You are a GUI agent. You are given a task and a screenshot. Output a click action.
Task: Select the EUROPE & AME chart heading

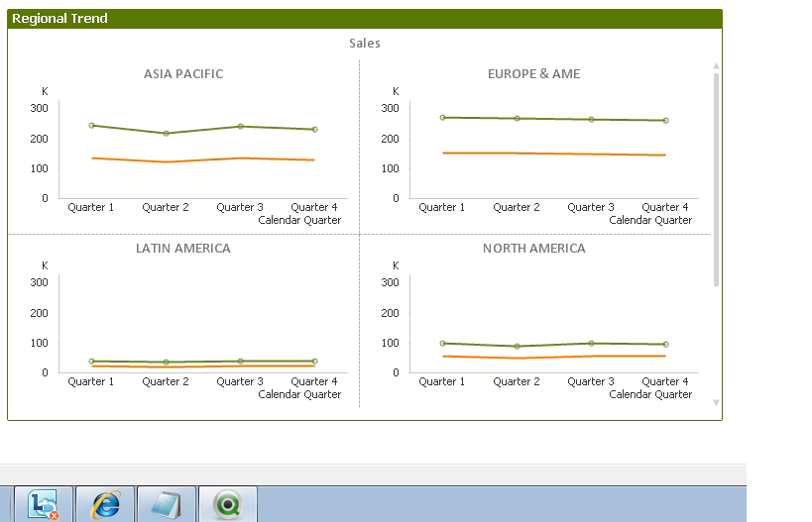[x=534, y=74]
